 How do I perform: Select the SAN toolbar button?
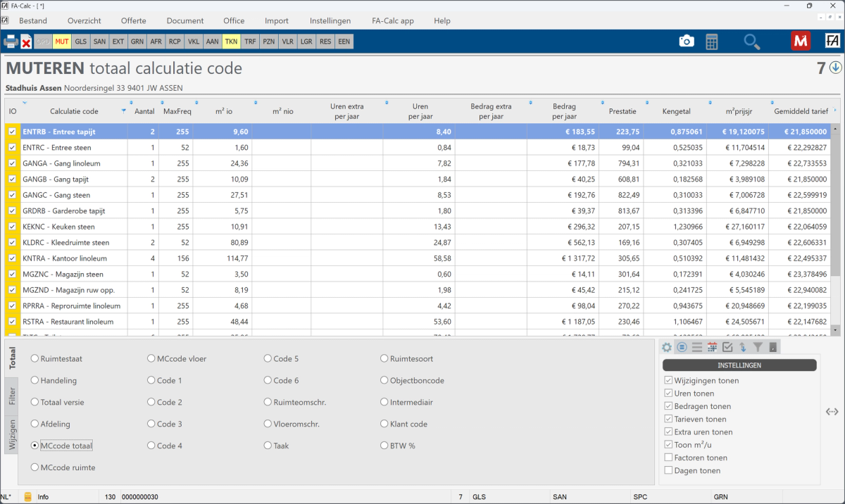click(100, 42)
